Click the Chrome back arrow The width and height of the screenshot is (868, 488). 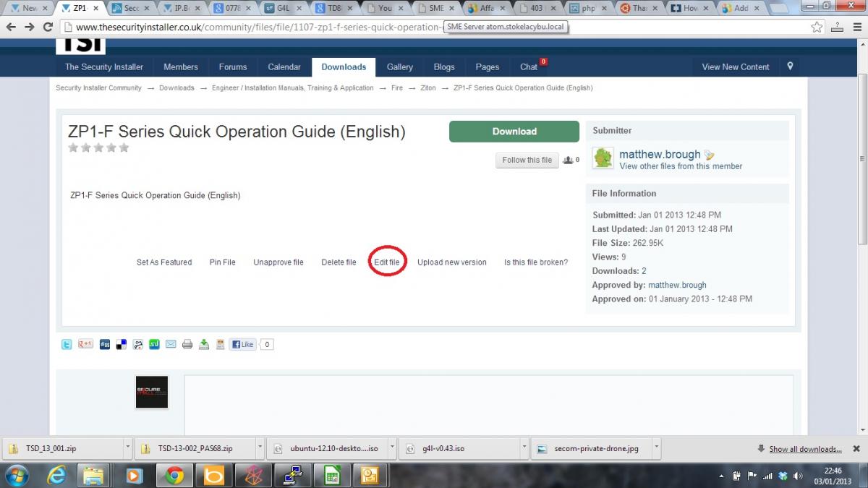11,27
